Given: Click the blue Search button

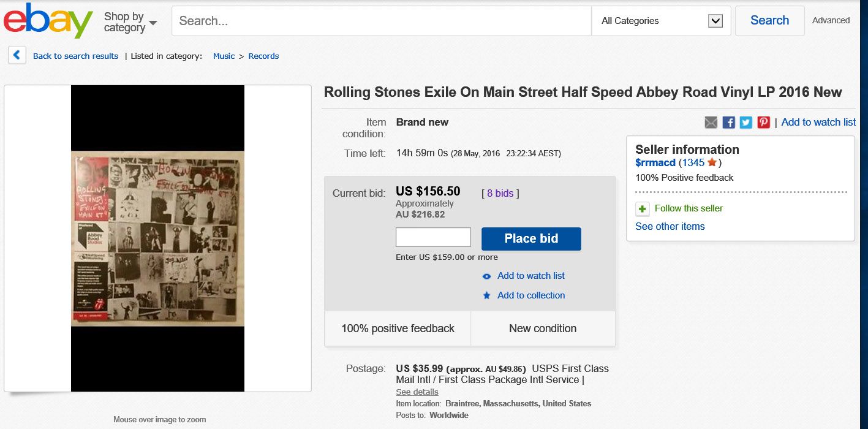Looking at the screenshot, I should [769, 21].
